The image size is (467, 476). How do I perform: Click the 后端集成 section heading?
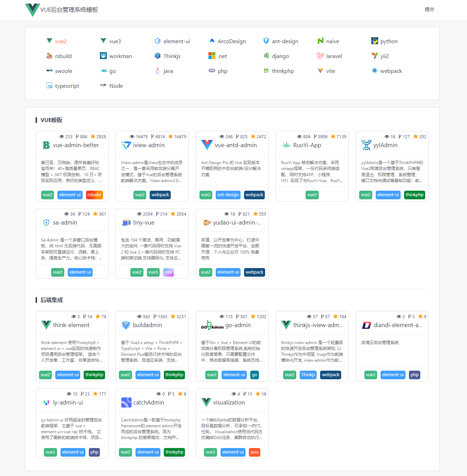52,300
